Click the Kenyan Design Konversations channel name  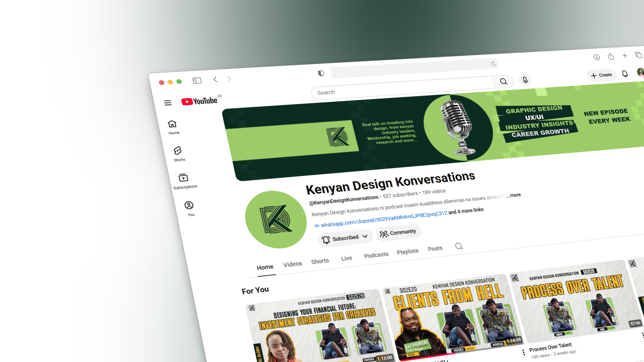(x=390, y=183)
